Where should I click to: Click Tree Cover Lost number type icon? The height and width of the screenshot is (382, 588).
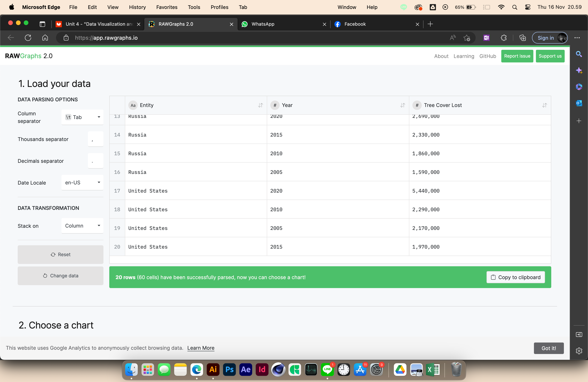coord(417,105)
